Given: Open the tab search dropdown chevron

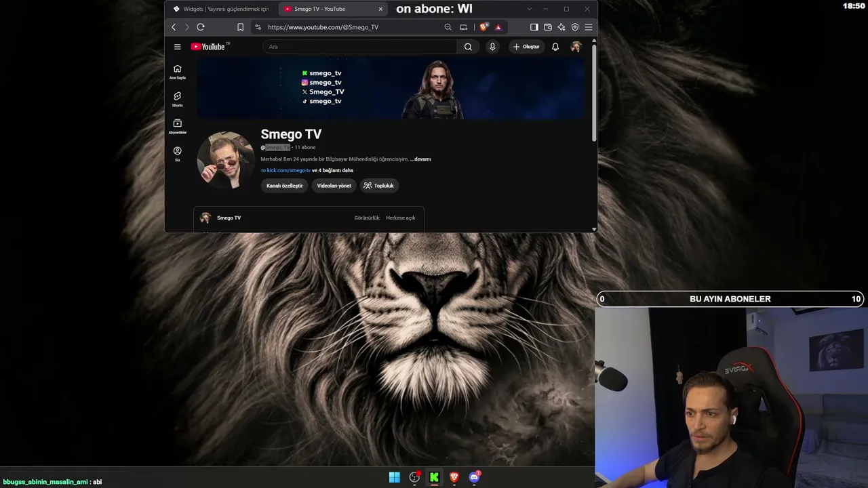Looking at the screenshot, I should [x=530, y=9].
